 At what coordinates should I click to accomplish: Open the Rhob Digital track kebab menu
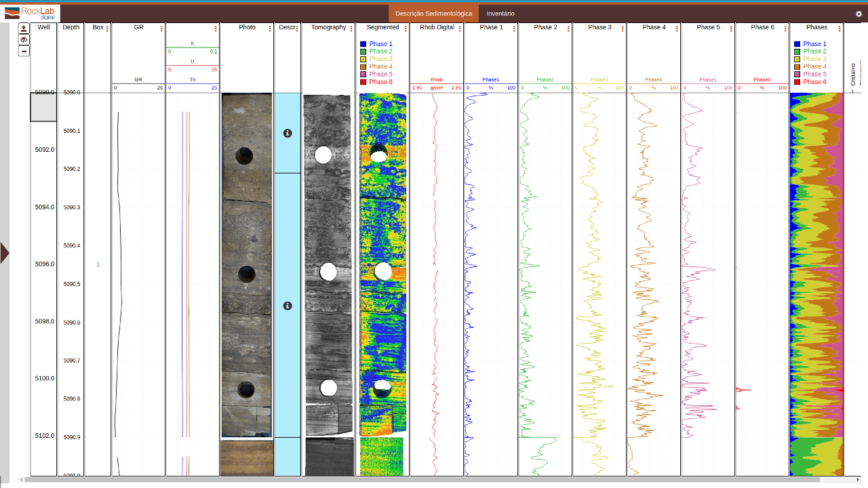(x=460, y=28)
